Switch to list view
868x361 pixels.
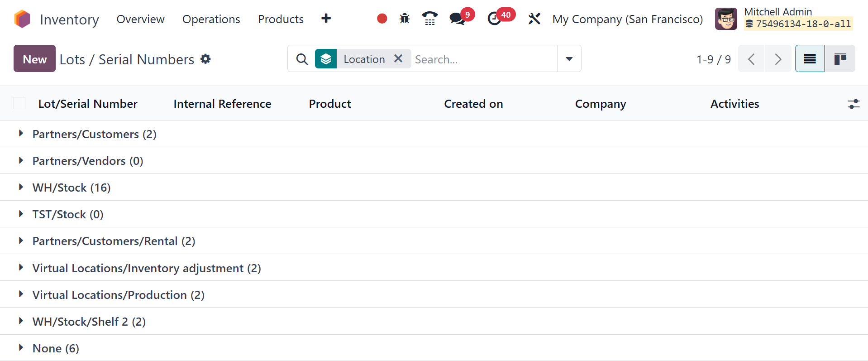coord(810,59)
